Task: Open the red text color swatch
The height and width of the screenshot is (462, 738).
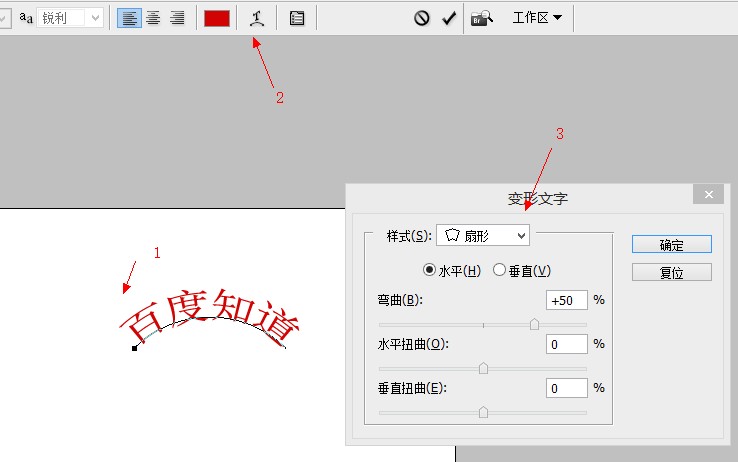Action: (217, 18)
